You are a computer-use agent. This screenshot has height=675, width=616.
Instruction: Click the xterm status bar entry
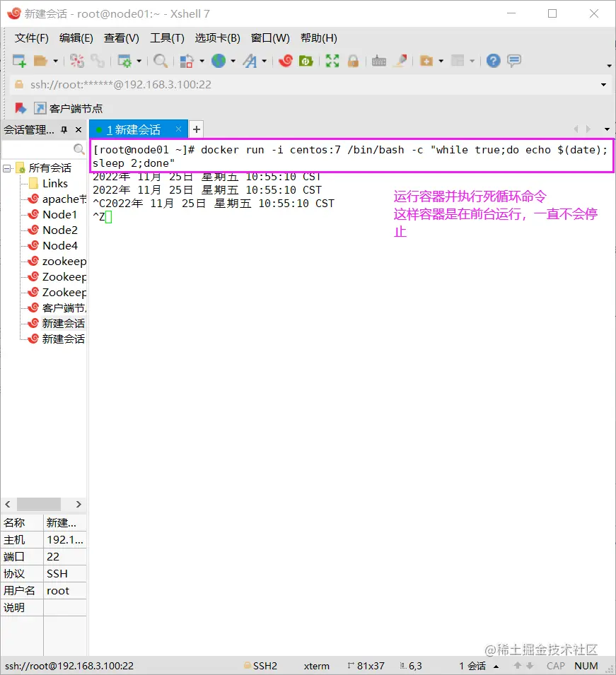(317, 666)
